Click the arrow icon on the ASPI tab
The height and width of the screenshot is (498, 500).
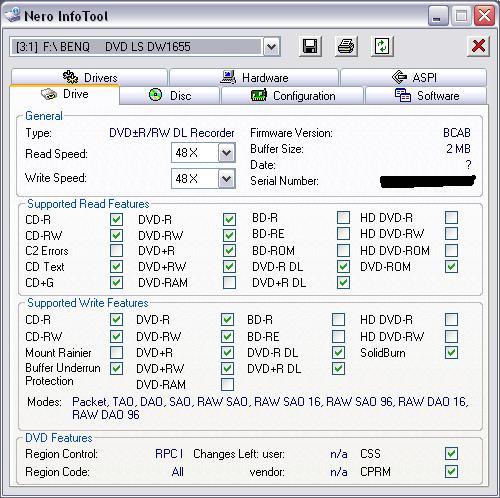(399, 77)
